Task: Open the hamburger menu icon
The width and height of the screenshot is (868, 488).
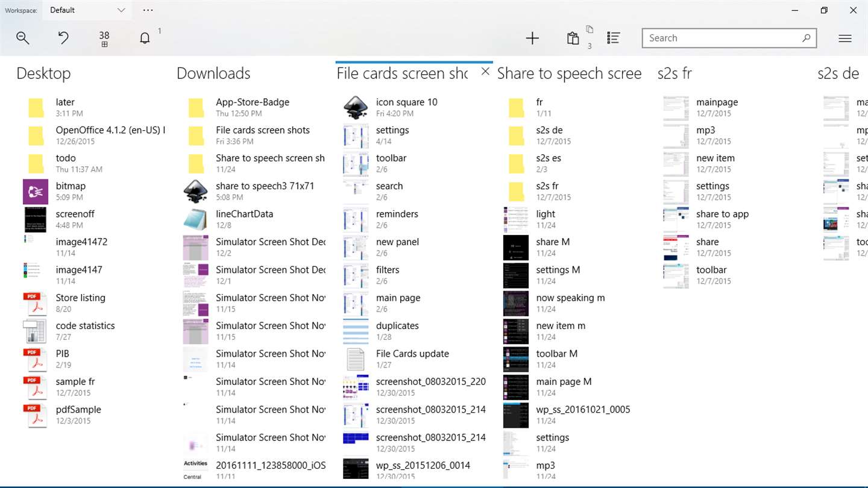Action: tap(845, 38)
